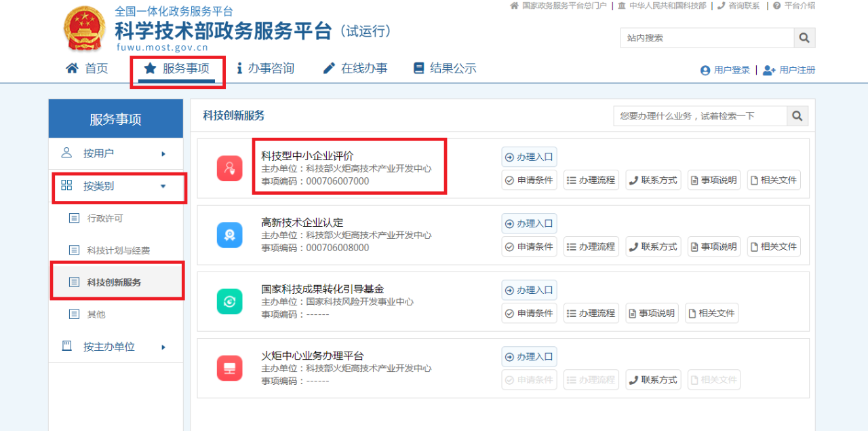Click the 火炬中心业务办理平台 title
The height and width of the screenshot is (431, 868).
313,356
